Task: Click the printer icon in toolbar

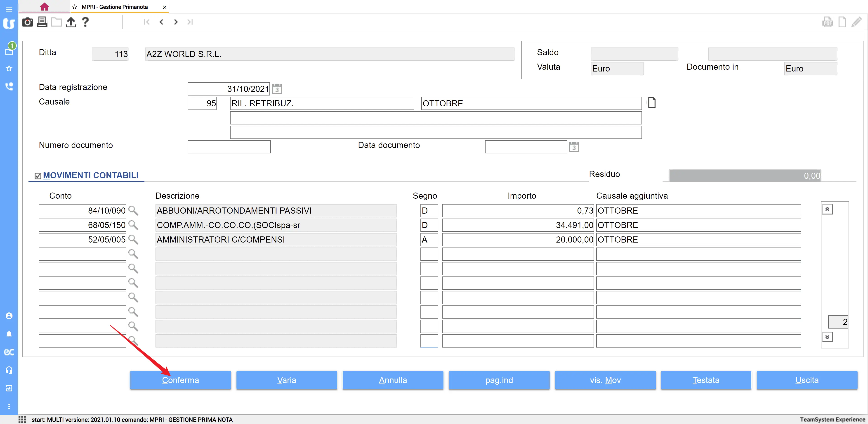Action: coord(42,22)
